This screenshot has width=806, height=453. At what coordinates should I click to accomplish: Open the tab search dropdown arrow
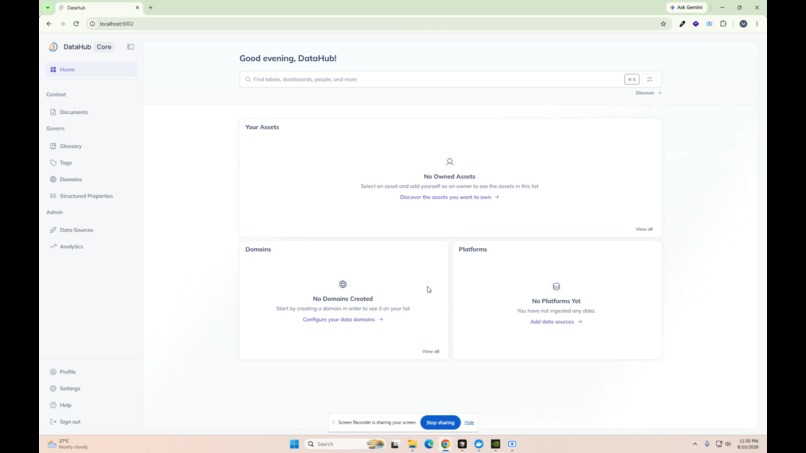pyautogui.click(x=47, y=8)
